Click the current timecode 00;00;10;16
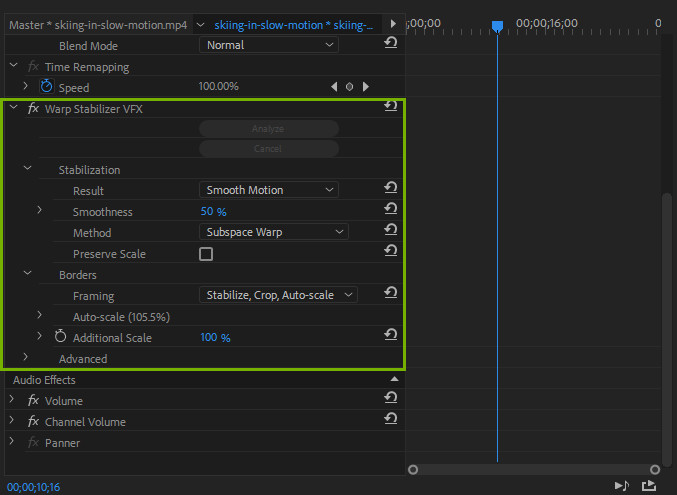Image resolution: width=677 pixels, height=495 pixels. coord(34,487)
